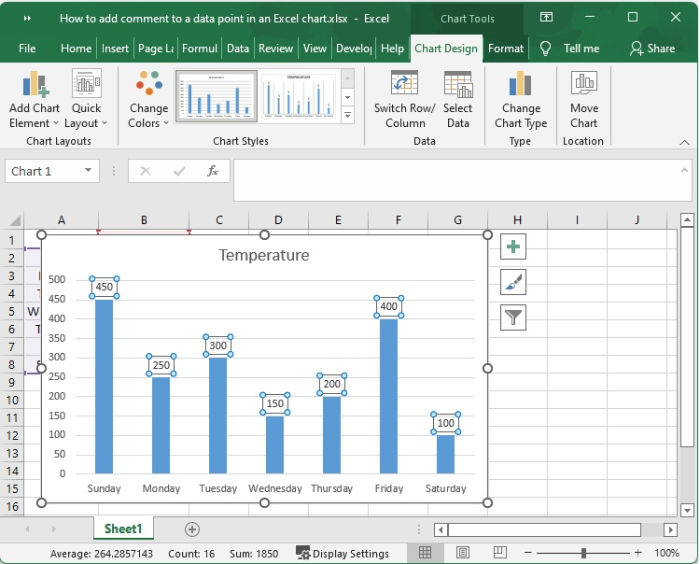Open the Name Box dropdown arrow

(88, 171)
